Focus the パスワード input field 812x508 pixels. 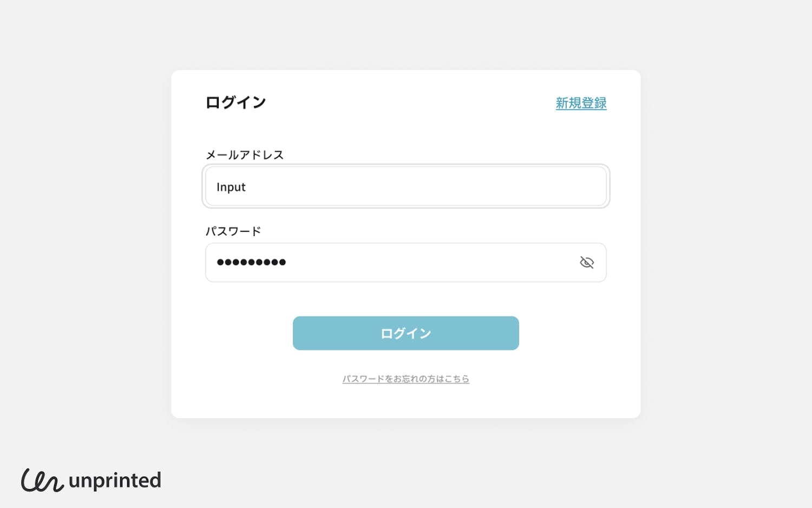(390, 263)
